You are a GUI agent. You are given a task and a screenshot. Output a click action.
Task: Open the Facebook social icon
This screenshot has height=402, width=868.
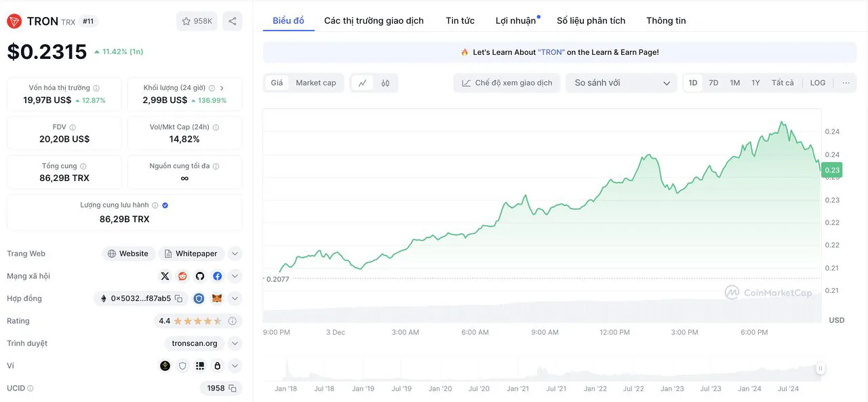tap(217, 276)
